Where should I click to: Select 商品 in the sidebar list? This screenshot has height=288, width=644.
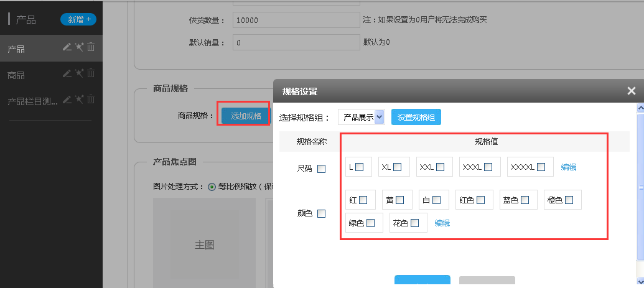tap(16, 75)
